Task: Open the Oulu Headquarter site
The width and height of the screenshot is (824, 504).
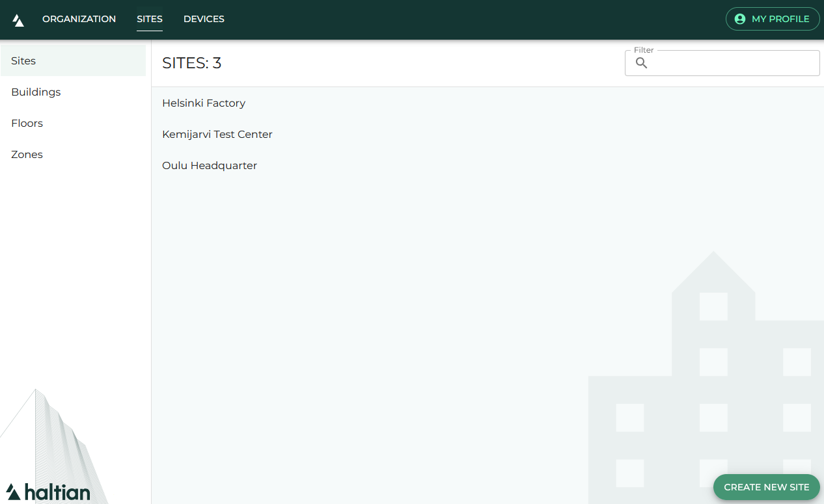Action: [x=488, y=165]
